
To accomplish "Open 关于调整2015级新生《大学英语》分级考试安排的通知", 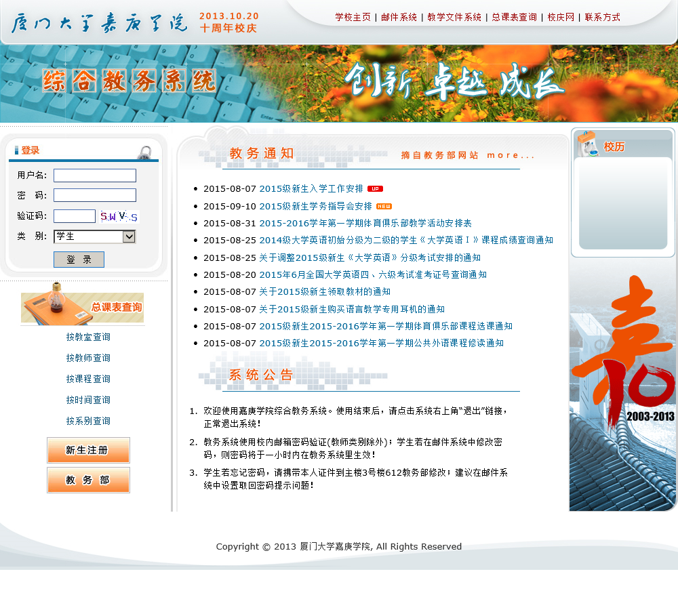I will pyautogui.click(x=370, y=258).
